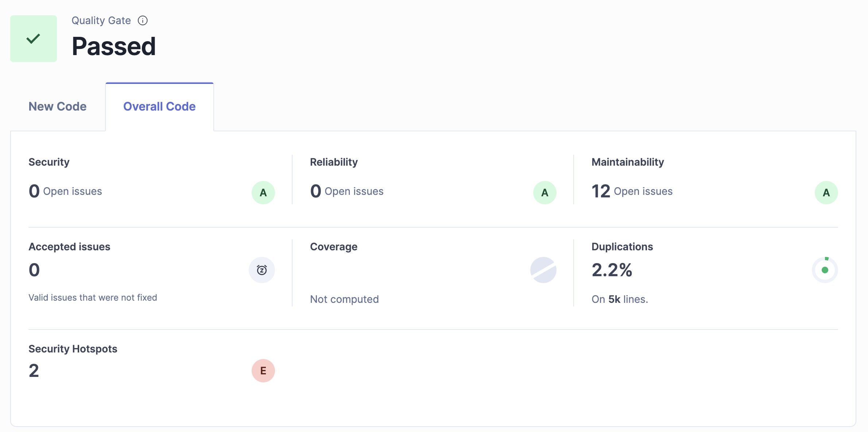868x432 pixels.
Task: Click the Quality Gate info icon
Action: [x=143, y=21]
